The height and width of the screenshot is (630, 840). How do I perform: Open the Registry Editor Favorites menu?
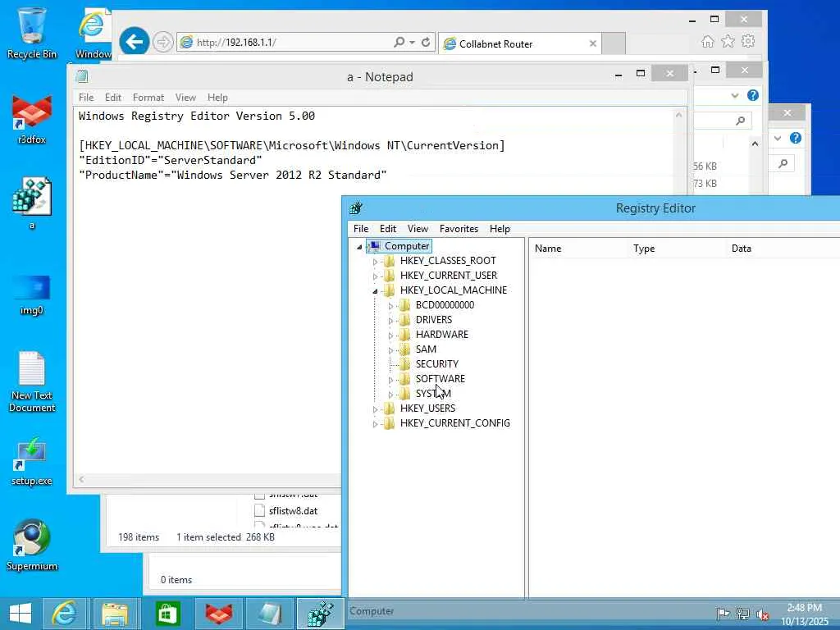459,229
